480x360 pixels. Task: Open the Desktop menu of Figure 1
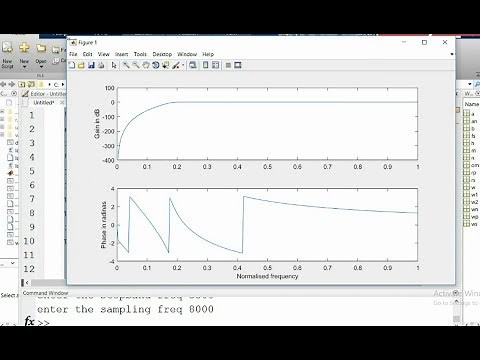162,54
